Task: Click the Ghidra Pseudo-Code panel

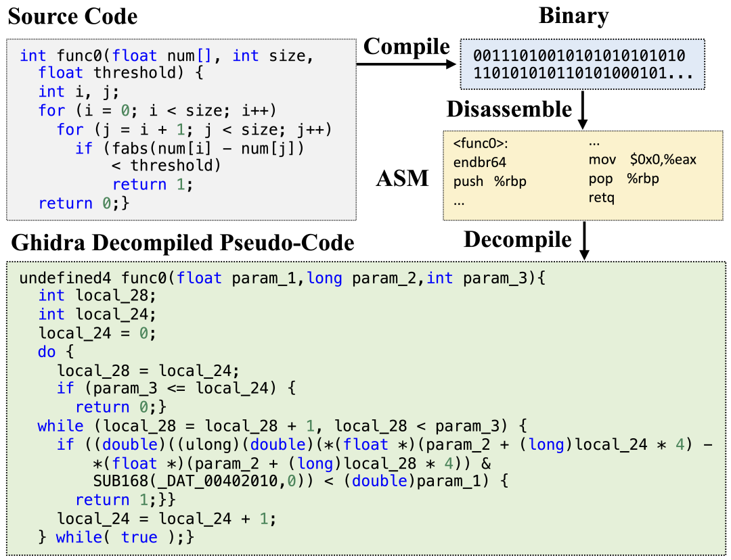Action: [365, 406]
